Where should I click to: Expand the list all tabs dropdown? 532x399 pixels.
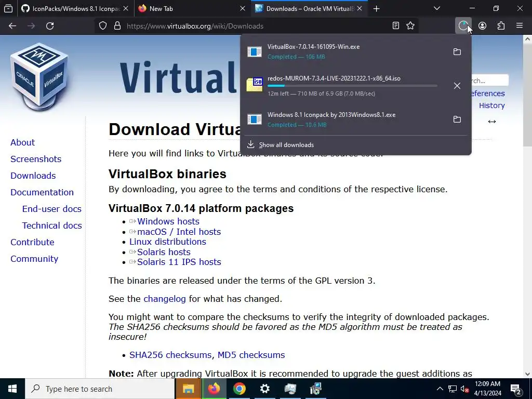click(x=437, y=8)
